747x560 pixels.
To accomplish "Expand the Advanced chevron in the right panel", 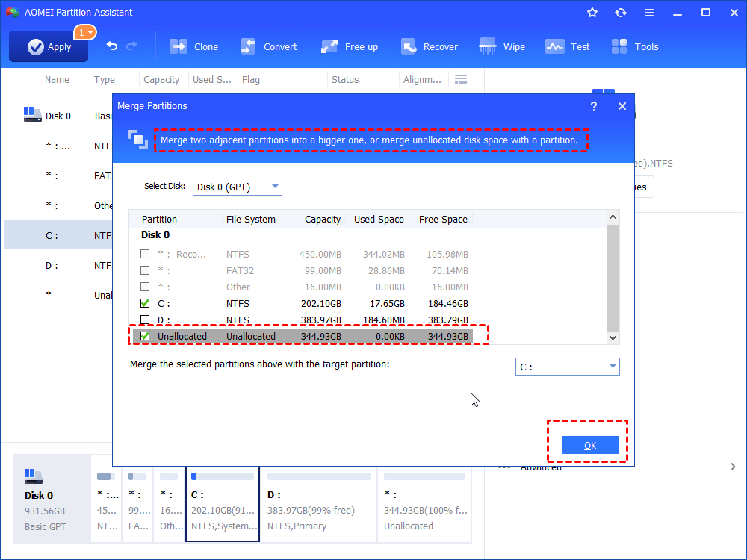I will pyautogui.click(x=733, y=467).
